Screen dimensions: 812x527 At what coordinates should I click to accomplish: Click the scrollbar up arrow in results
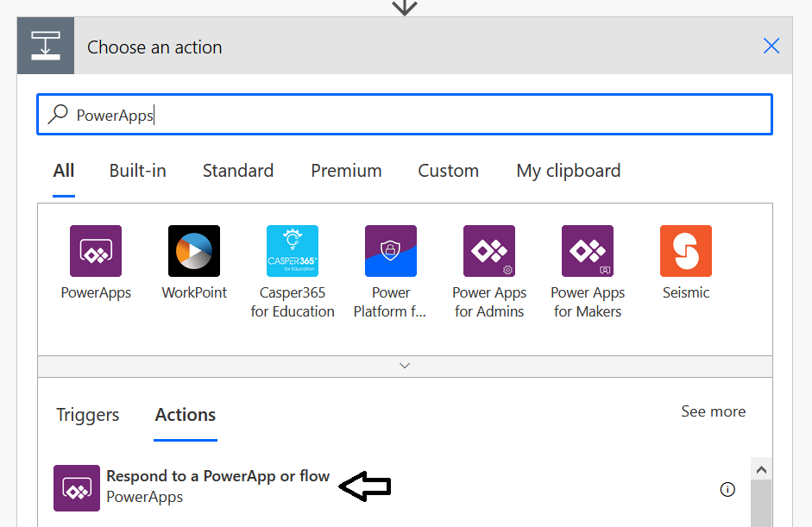[760, 468]
